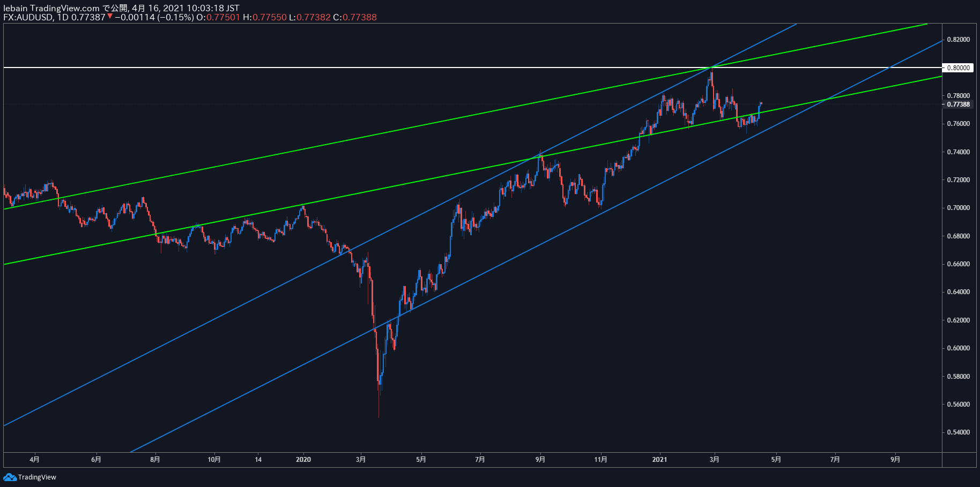
Task: Click the white 0.80000 horizontal line
Action: point(472,68)
